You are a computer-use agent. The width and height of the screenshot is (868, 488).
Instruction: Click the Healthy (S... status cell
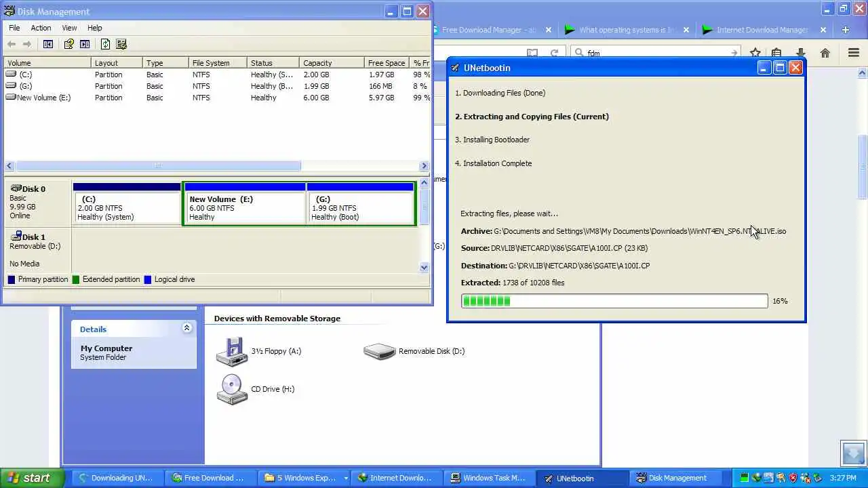(272, 75)
